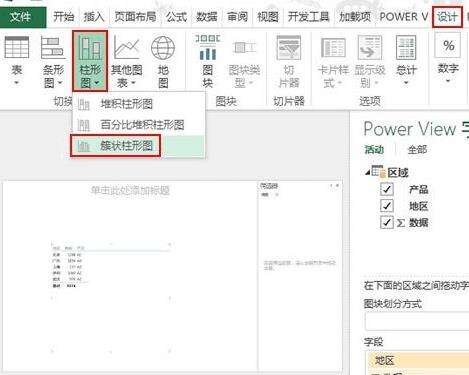Uncheck the 地区 field checkbox

[x=386, y=206]
